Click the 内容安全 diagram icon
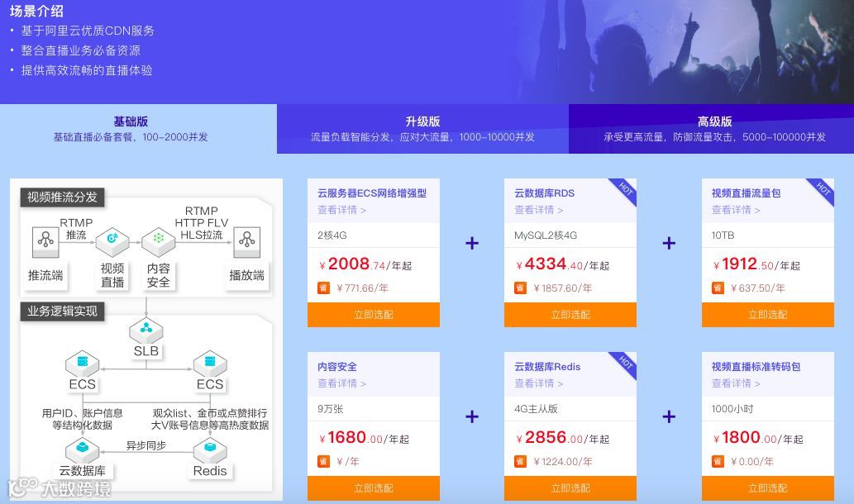Viewport: 854px width, 504px height. [x=158, y=241]
